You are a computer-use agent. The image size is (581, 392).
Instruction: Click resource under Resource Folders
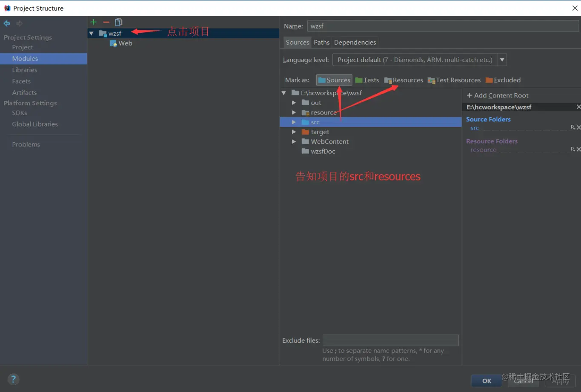click(483, 150)
